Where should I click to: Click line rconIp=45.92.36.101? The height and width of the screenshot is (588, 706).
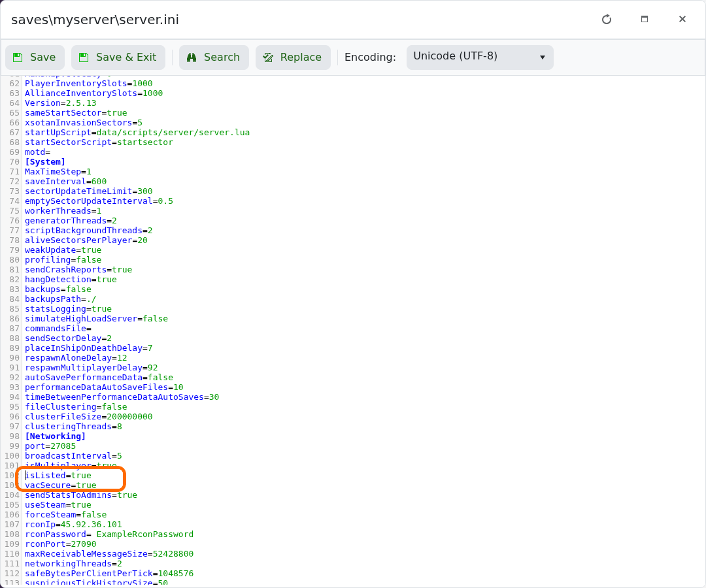[73, 525]
